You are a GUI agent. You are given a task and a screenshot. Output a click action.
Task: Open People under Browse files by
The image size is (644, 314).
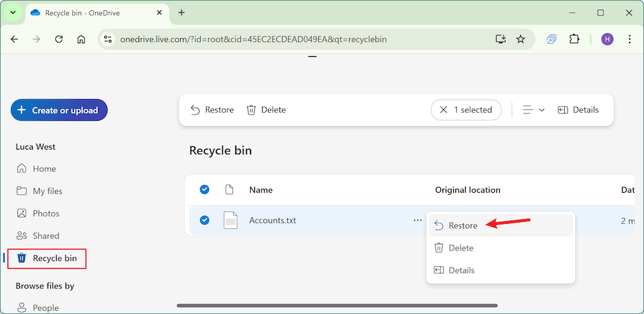click(x=37, y=308)
